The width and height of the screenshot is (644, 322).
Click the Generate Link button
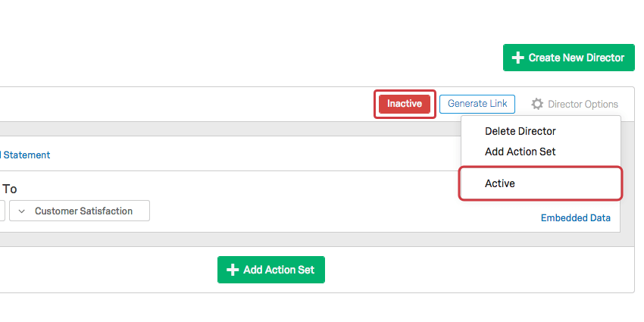[477, 104]
